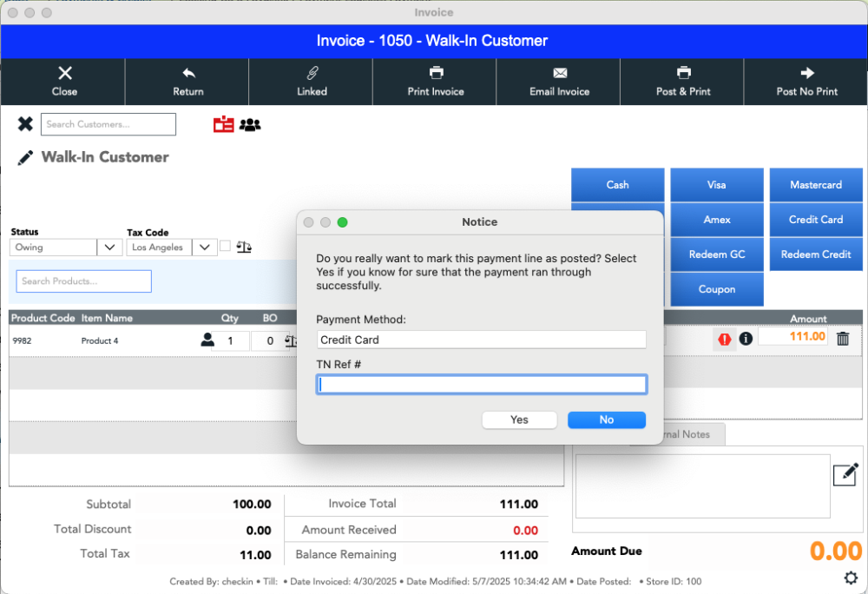Image resolution: width=868 pixels, height=594 pixels.
Task: Click the person icon on Product 4 row
Action: pyautogui.click(x=207, y=340)
